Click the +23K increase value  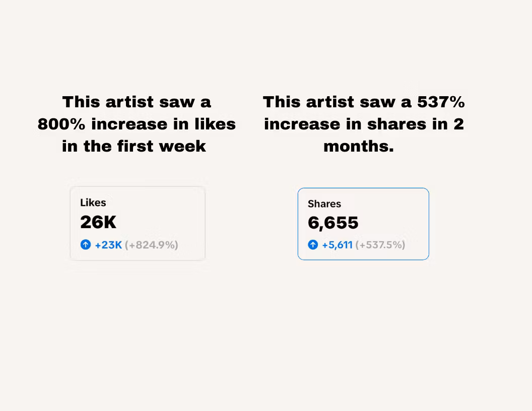[108, 245]
